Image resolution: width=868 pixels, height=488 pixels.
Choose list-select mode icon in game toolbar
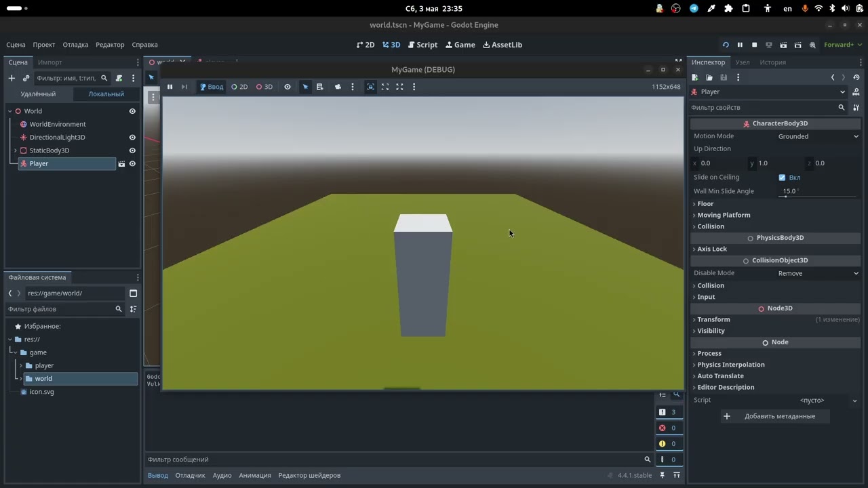click(x=320, y=87)
